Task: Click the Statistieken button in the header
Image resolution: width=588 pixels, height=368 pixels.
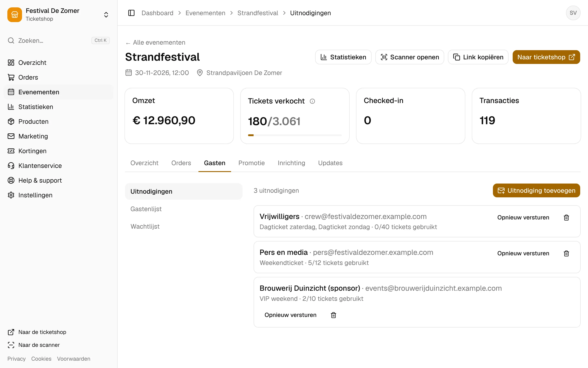Action: click(343, 57)
